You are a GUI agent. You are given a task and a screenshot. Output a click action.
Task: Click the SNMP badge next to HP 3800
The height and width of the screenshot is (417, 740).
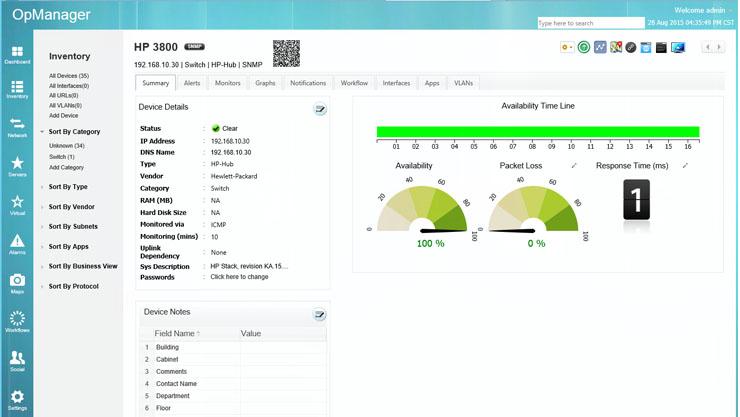(x=194, y=47)
